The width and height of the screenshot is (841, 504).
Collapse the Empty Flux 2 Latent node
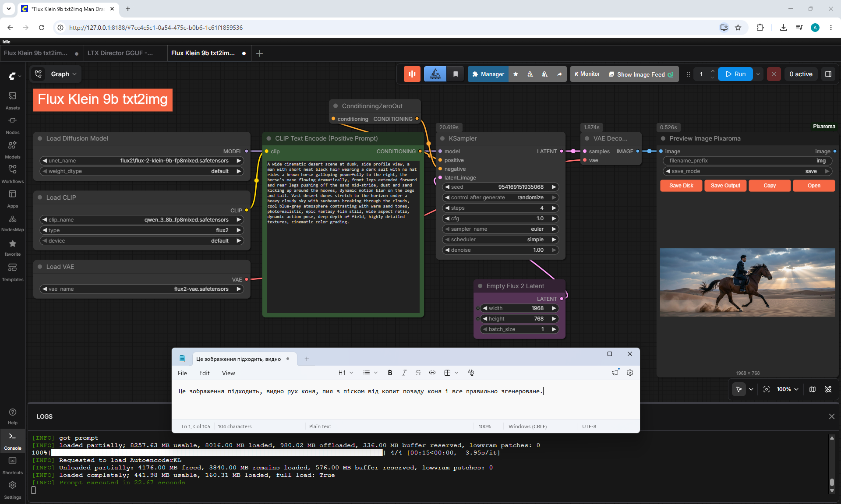(x=480, y=286)
